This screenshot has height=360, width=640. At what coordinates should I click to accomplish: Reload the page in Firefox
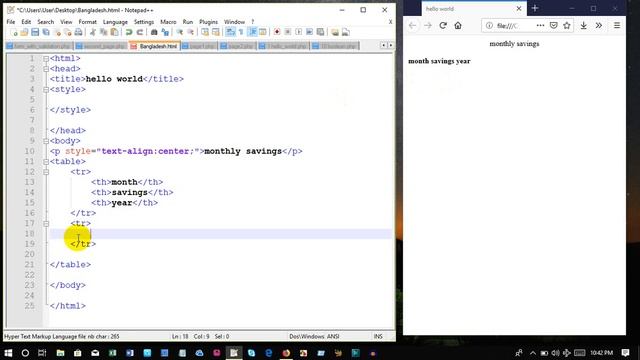click(443, 25)
